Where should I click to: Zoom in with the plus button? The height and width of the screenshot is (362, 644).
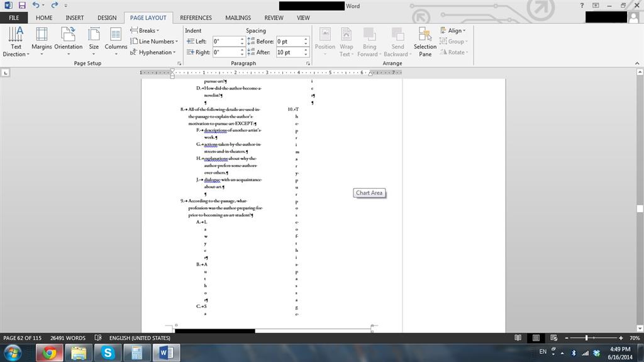coord(621,337)
